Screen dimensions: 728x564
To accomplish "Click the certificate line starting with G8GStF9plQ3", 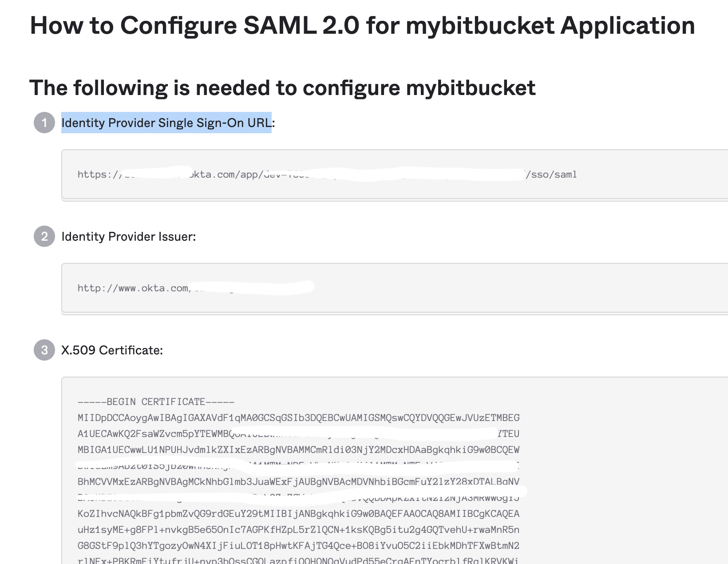I will click(298, 546).
